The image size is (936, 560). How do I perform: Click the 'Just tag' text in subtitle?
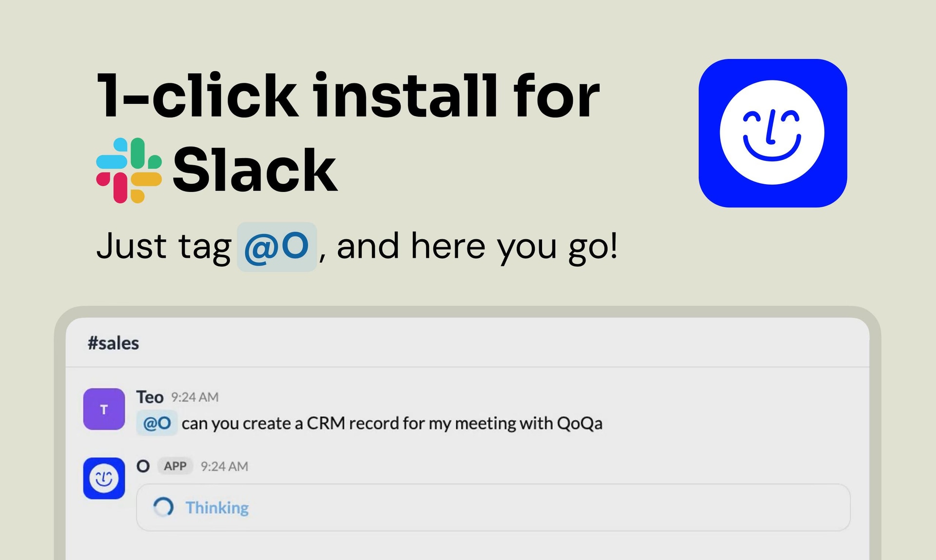click(x=163, y=247)
